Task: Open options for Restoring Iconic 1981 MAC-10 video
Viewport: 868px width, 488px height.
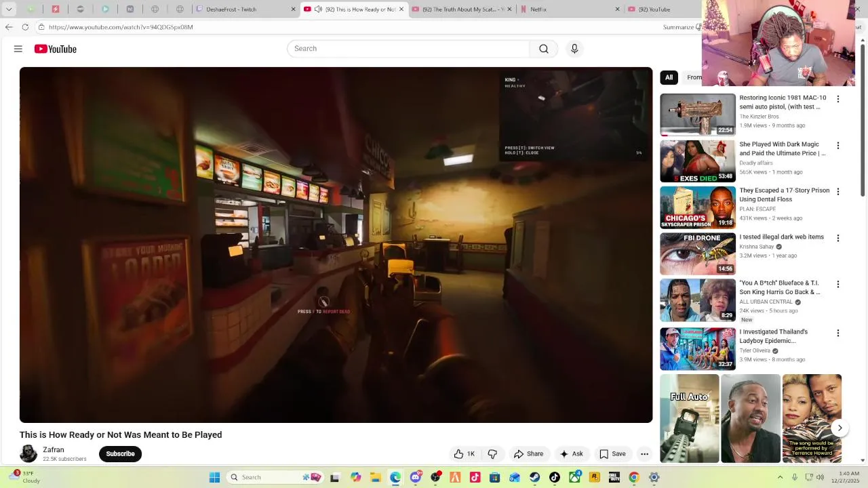Action: click(838, 99)
